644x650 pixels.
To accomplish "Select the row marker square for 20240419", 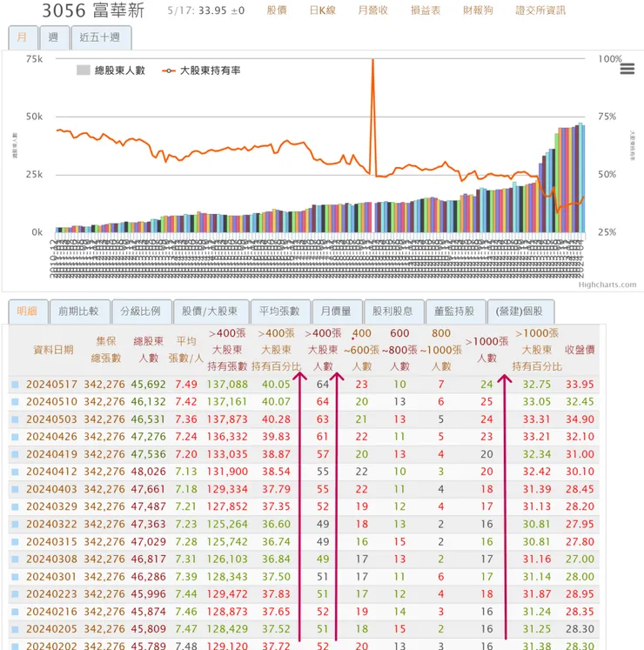I will click(x=16, y=454).
